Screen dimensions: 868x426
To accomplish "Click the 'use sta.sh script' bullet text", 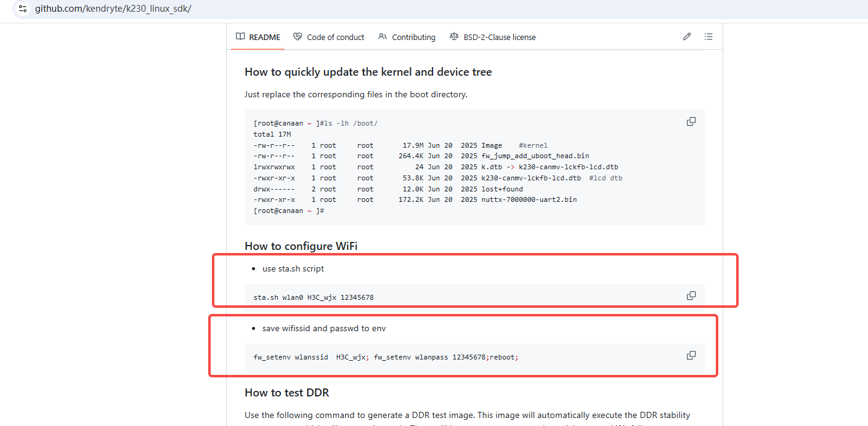I will (x=293, y=269).
